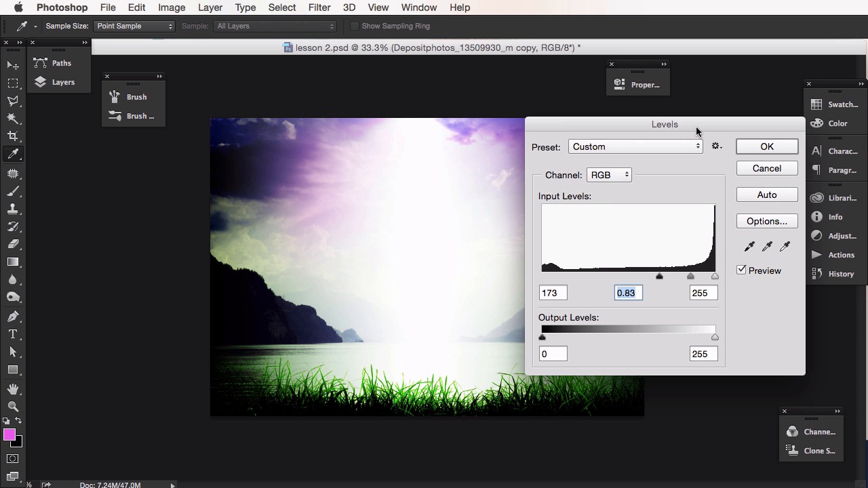Image resolution: width=868 pixels, height=488 pixels.
Task: Open Levels preset options gear menu
Action: pos(717,146)
